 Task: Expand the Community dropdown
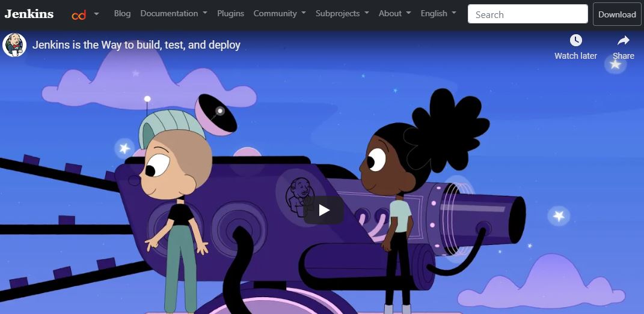point(280,14)
